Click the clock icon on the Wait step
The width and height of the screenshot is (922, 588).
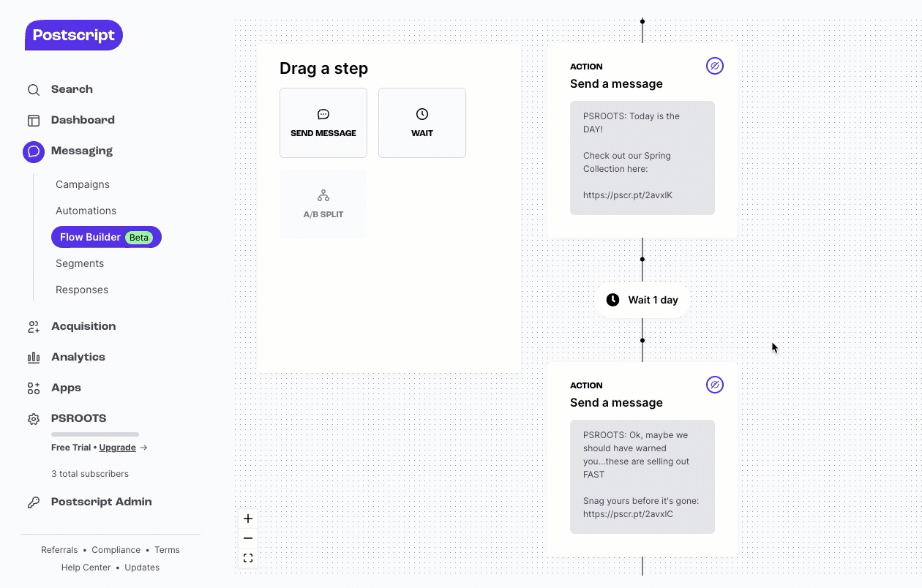tap(422, 114)
